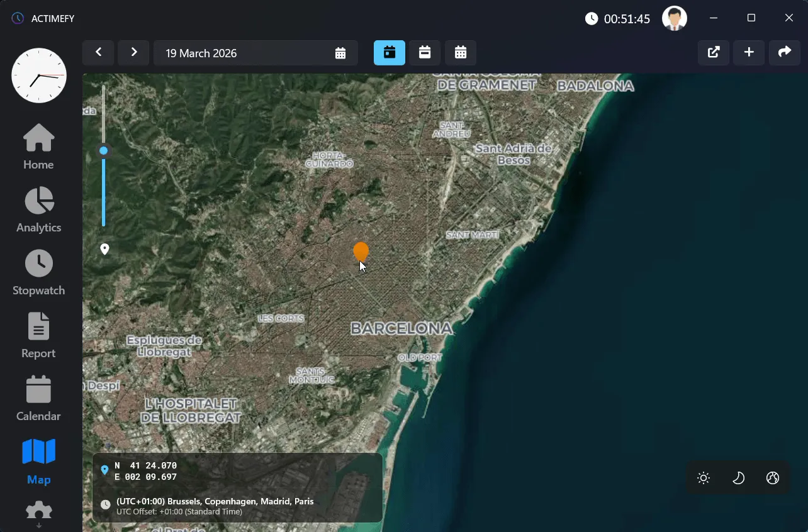808x532 pixels.
Task: Open the Analytics section
Action: tap(38, 209)
